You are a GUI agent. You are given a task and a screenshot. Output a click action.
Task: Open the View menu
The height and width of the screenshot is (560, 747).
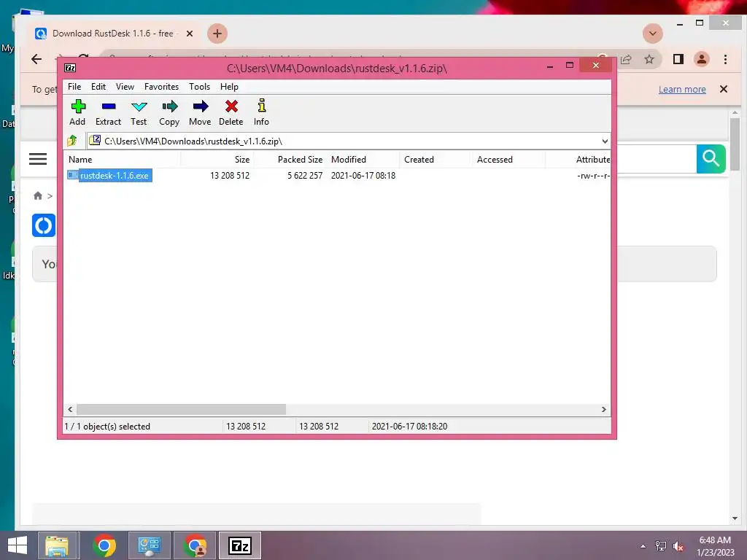pos(125,87)
